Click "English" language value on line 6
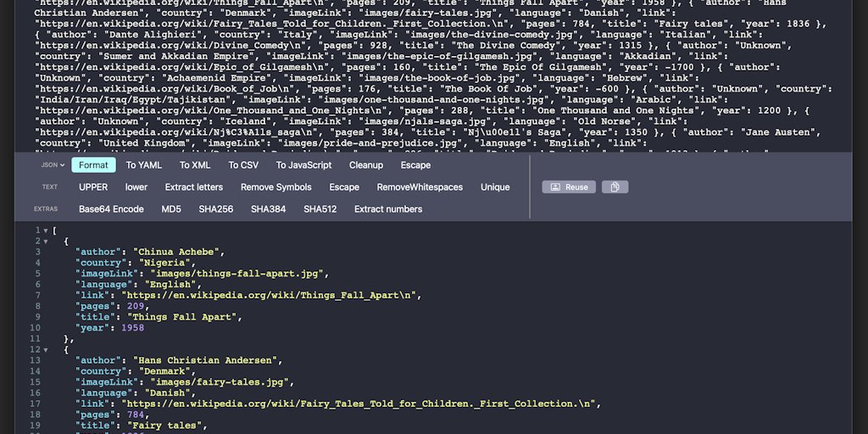Screen dimensions: 868x434 pos(170,285)
